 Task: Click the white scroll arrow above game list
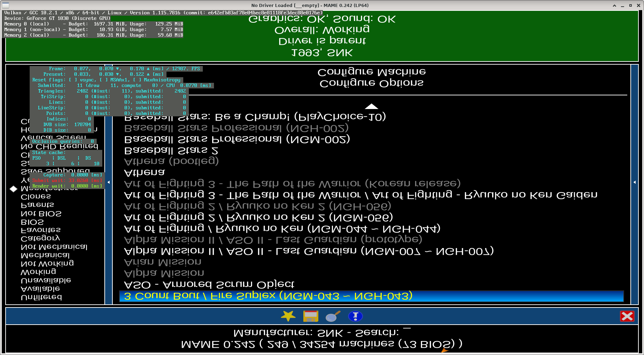(371, 106)
